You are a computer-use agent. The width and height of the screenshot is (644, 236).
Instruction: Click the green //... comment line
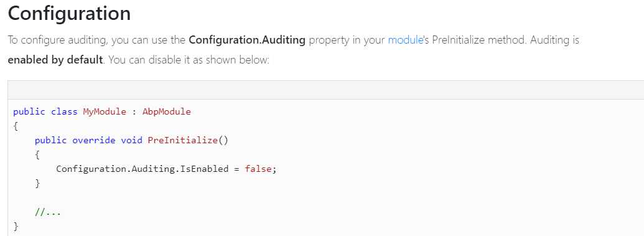point(48,212)
